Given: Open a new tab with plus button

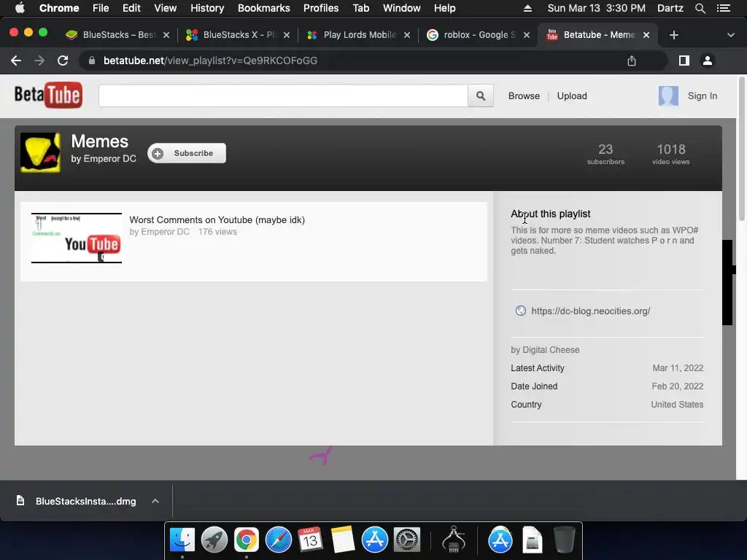Looking at the screenshot, I should pos(673,35).
